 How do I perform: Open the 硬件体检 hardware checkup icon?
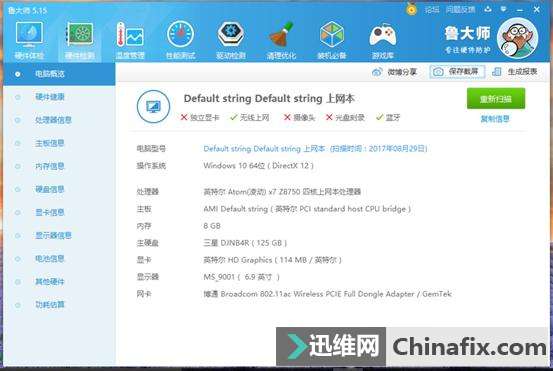[29, 35]
